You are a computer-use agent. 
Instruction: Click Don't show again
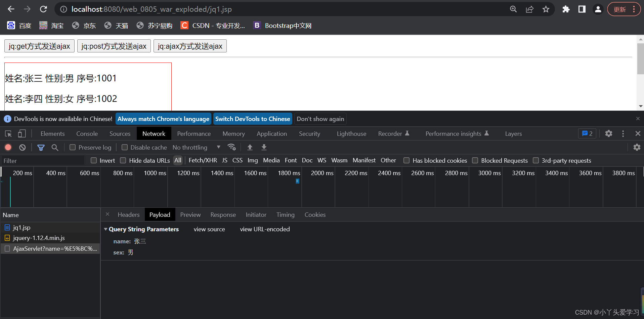coord(320,119)
